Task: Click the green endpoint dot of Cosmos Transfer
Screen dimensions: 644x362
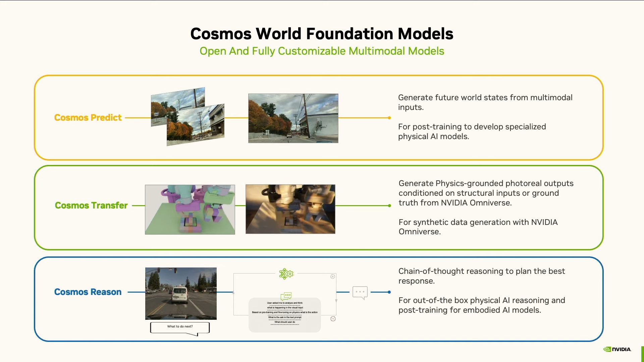Action: [389, 206]
